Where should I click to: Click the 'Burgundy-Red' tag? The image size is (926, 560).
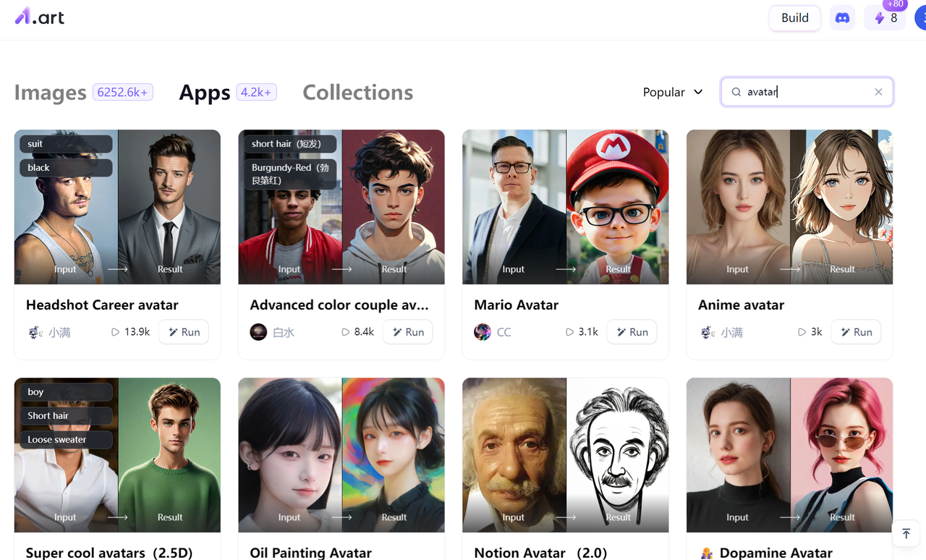[290, 174]
